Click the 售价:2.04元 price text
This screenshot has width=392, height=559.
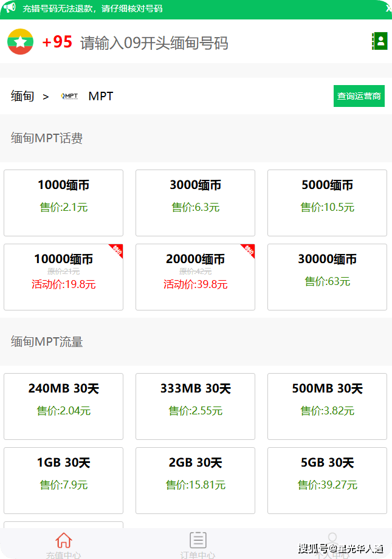63,411
